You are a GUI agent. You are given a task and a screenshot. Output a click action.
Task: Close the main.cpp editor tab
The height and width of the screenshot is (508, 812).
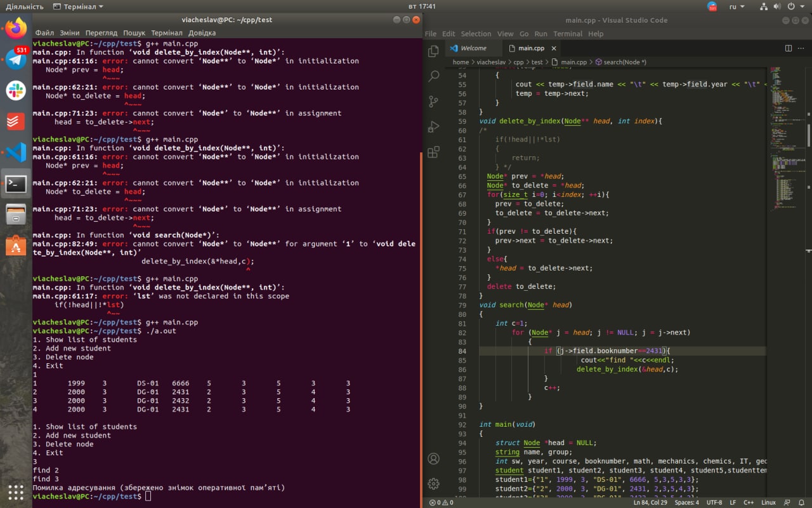click(554, 48)
